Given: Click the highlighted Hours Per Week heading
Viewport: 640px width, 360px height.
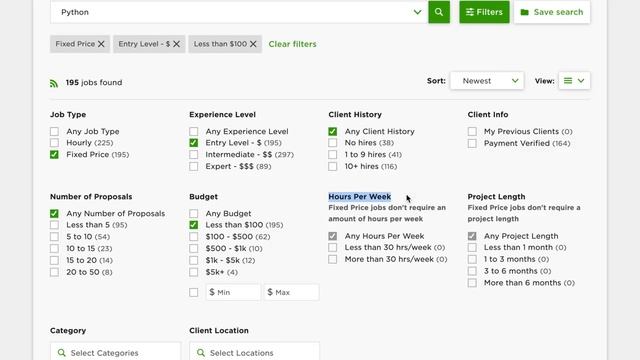Looking at the screenshot, I should [x=360, y=197].
